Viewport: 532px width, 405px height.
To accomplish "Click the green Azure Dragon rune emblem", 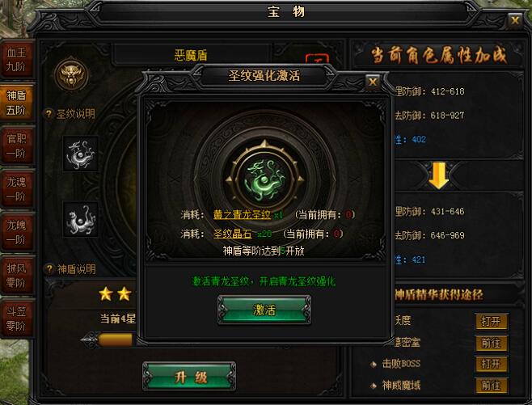I will tap(264, 179).
